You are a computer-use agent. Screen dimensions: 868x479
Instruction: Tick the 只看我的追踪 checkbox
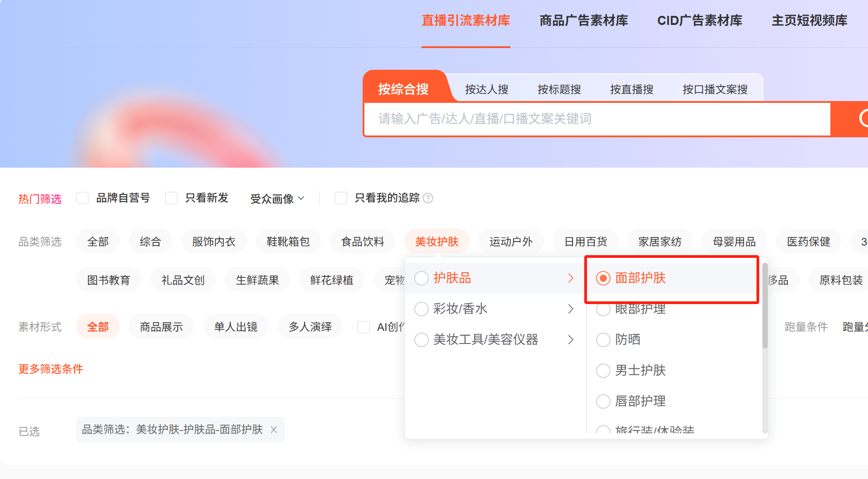[340, 198]
